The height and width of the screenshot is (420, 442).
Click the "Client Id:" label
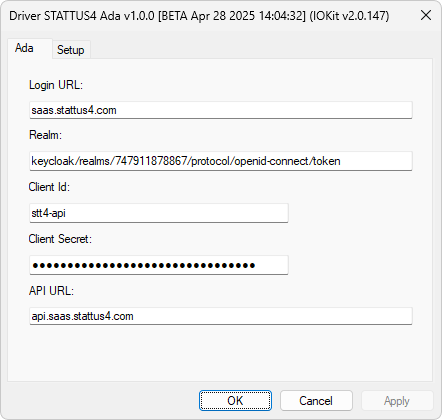[x=49, y=187]
